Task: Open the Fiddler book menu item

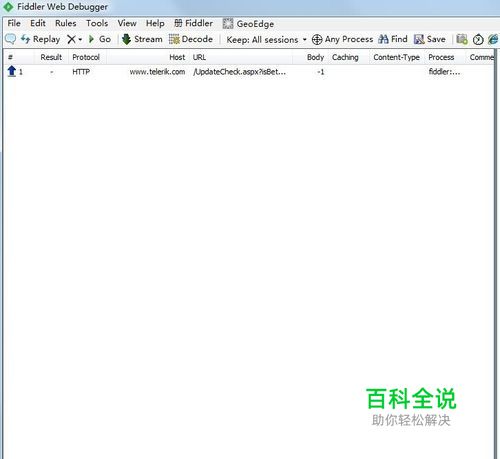Action: pos(193,23)
